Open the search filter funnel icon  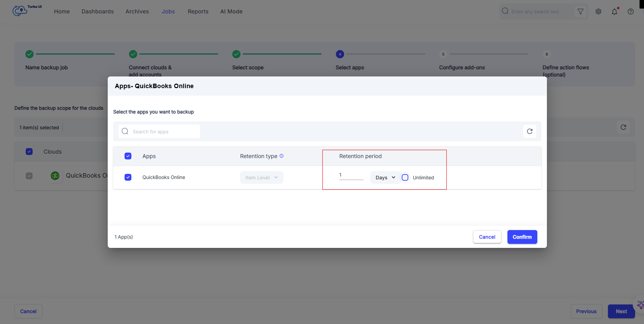581,12
